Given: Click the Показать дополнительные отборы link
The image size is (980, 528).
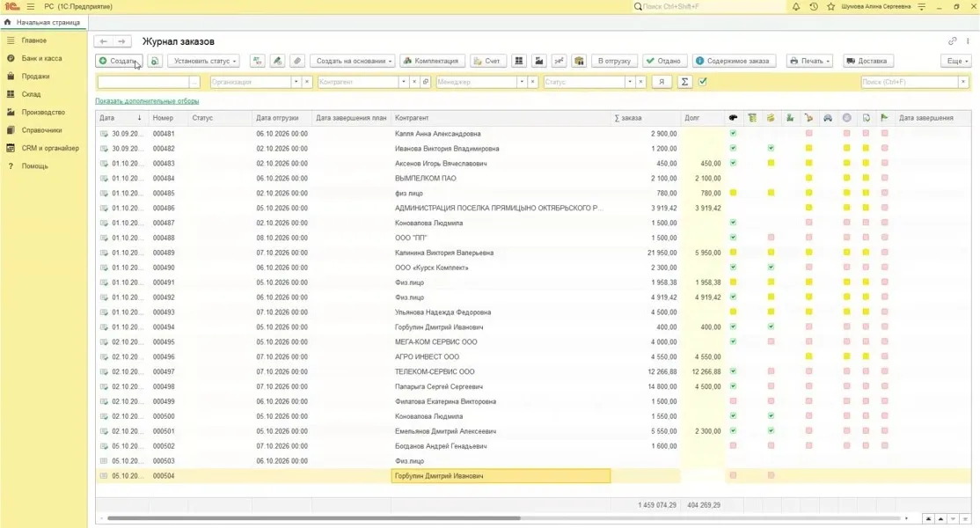Looking at the screenshot, I should point(147,101).
